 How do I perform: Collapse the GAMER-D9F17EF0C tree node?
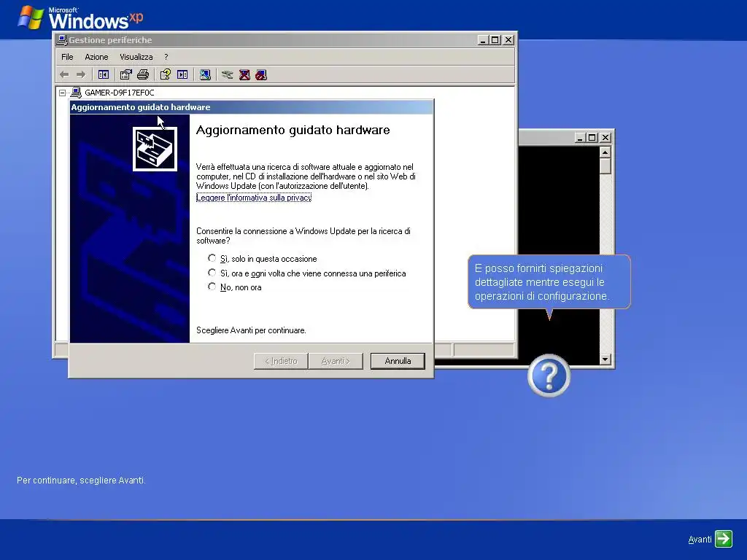click(x=63, y=93)
